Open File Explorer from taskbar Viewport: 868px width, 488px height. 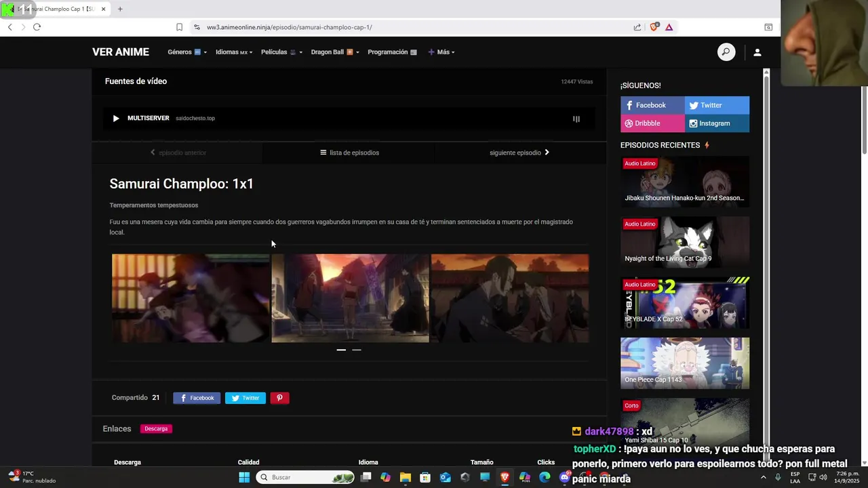(x=406, y=477)
